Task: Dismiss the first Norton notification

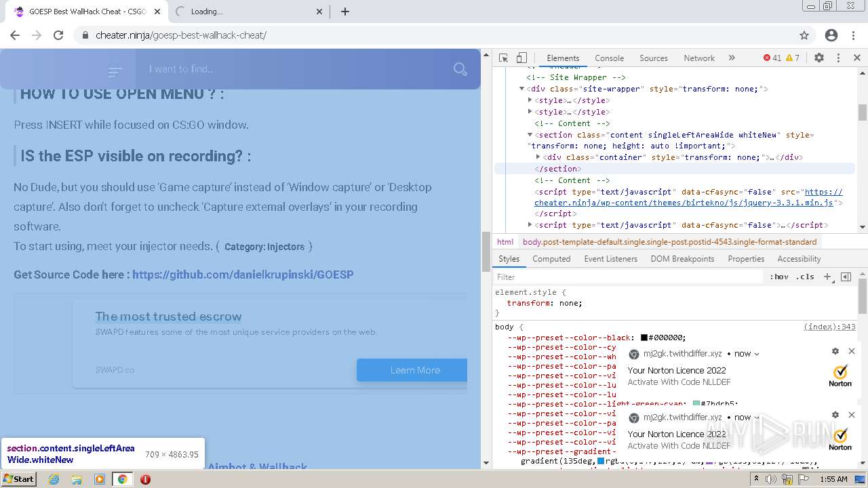Action: pos(852,351)
